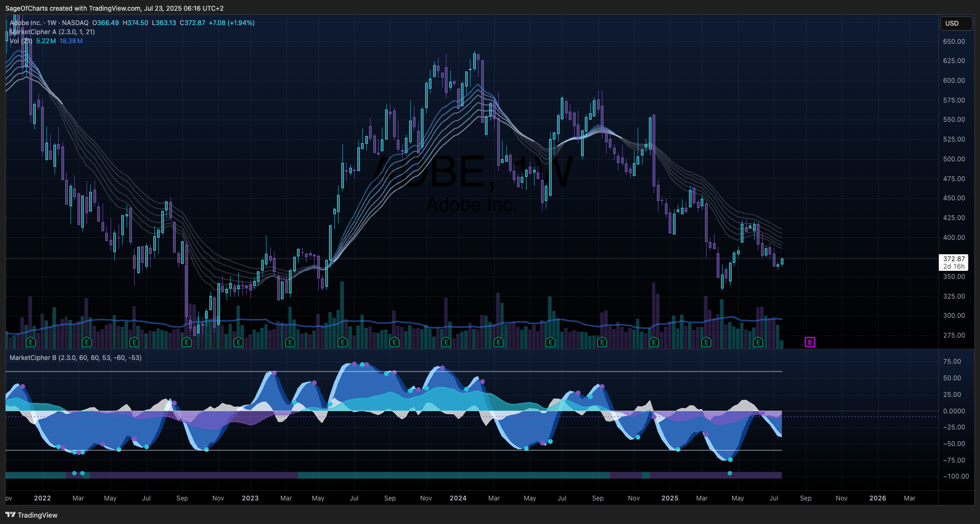Viewport: 980px width, 524px height.
Task: Click the 275.00 price axis label
Action: [x=954, y=335]
